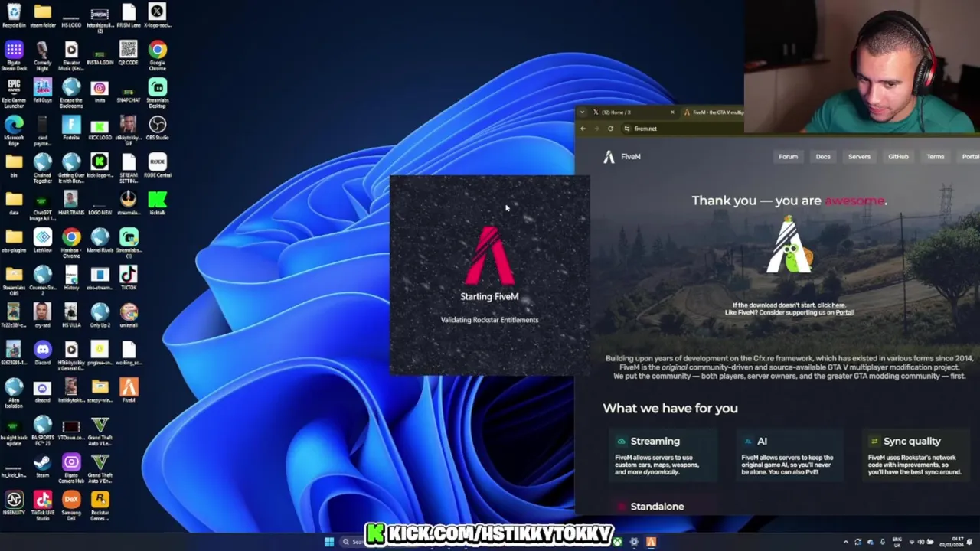Image resolution: width=980 pixels, height=551 pixels.
Task: Launch the kicktalk desktop app icon
Action: [157, 203]
